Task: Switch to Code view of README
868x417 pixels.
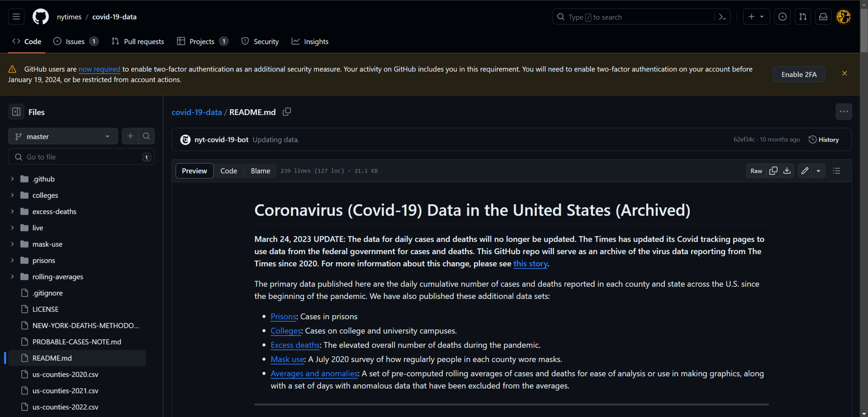Action: coord(228,171)
